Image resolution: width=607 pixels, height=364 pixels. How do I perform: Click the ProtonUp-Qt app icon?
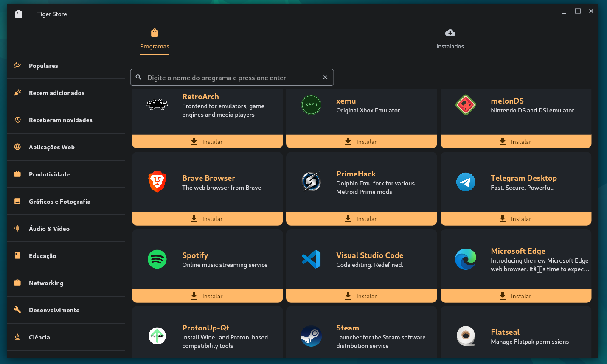click(x=157, y=336)
